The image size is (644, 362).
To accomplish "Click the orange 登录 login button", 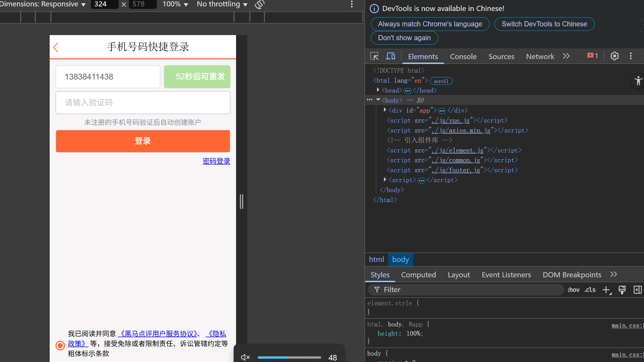I will (143, 141).
